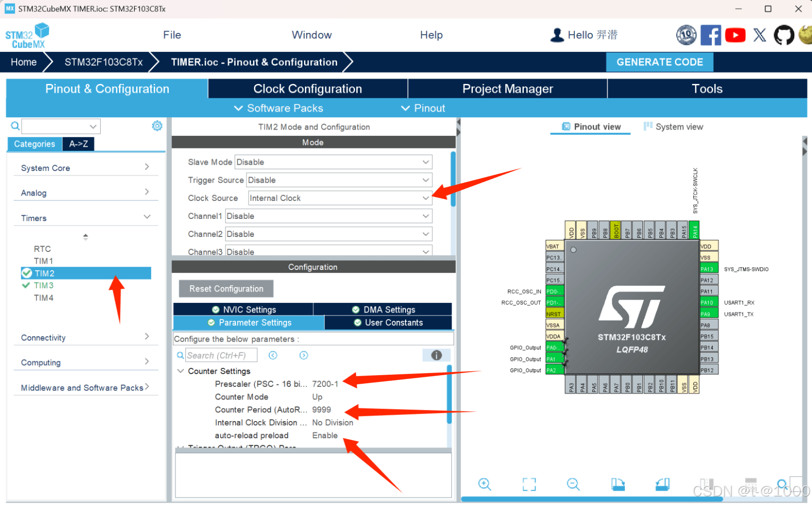Select RTC in the timers list
This screenshot has width=812, height=505.
[42, 249]
